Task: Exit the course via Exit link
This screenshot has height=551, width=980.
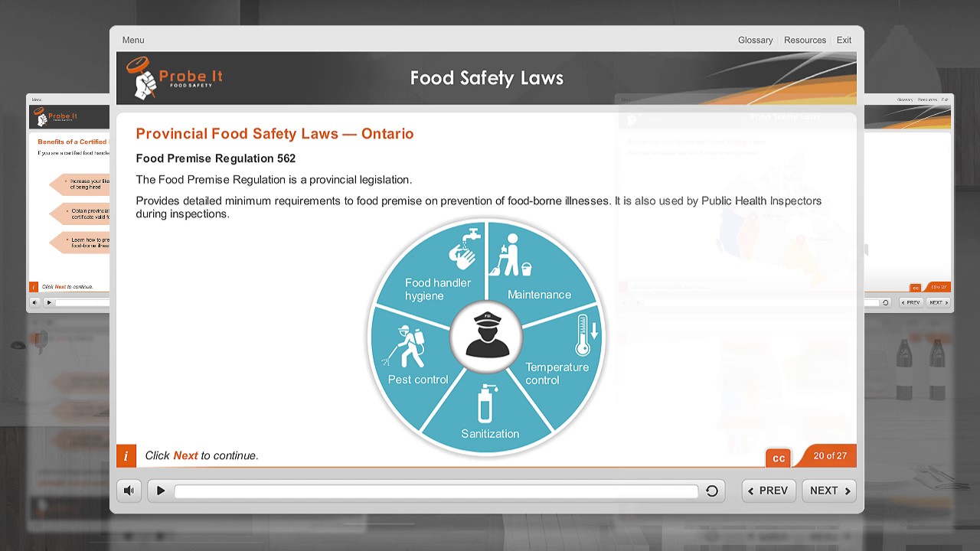Action: [844, 40]
